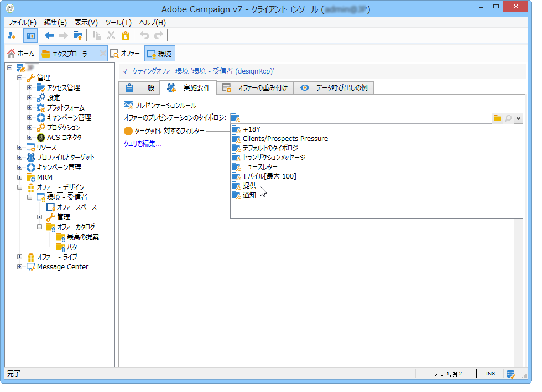This screenshot has width=542, height=392.
Task: Expand the プラットフォーム node
Action: pos(30,107)
